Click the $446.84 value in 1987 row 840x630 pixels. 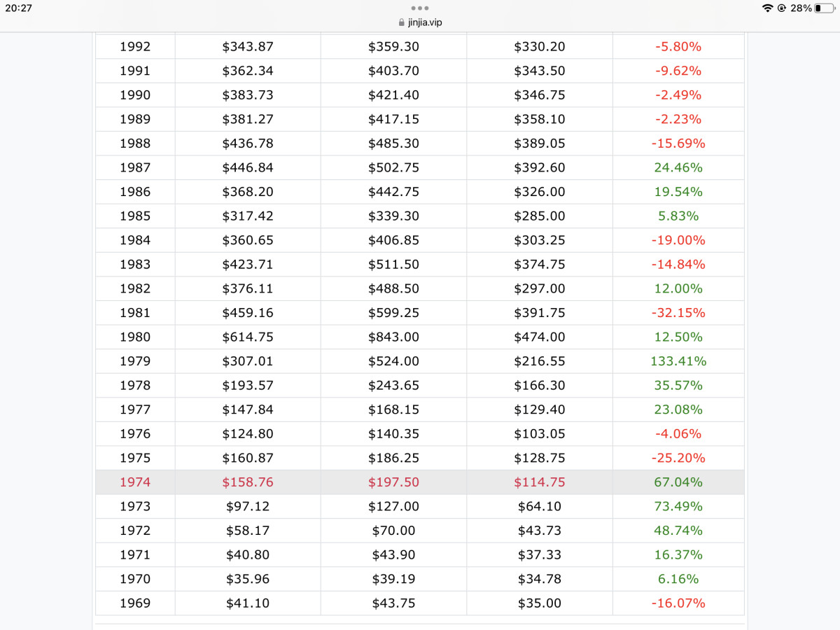click(248, 167)
